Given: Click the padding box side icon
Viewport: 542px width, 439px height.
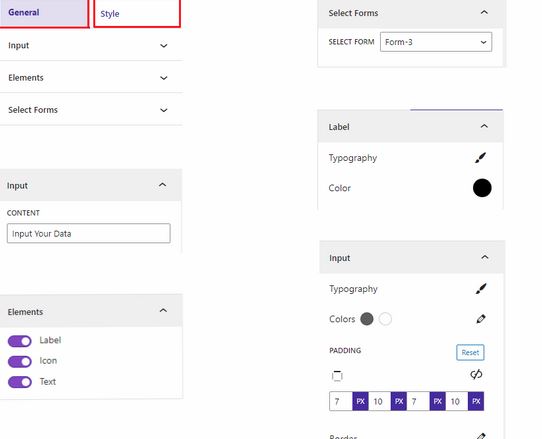Looking at the screenshot, I should click(337, 376).
